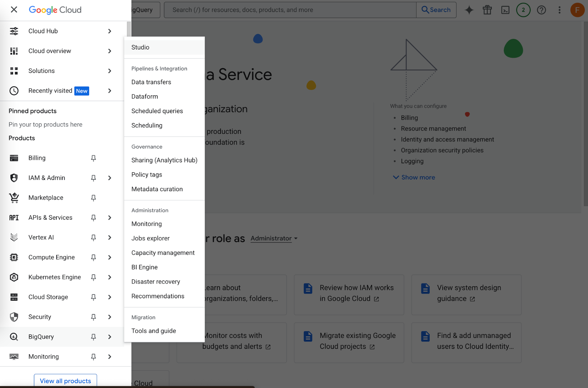Image resolution: width=588 pixels, height=388 pixels.
Task: Expand the Monitoring submenu chevron
Action: click(x=109, y=357)
